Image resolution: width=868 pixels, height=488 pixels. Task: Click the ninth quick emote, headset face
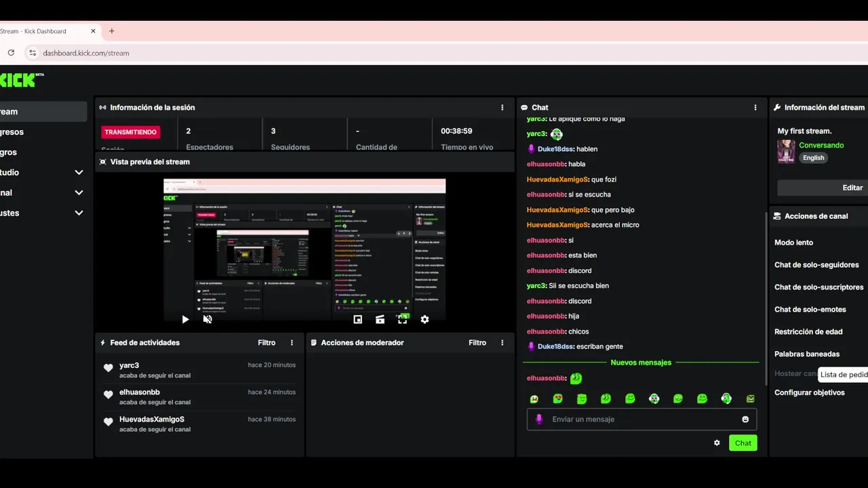coord(726,399)
